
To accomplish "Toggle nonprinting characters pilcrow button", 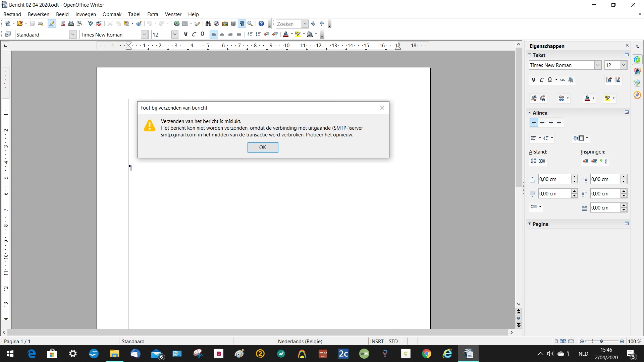I will click(242, 24).
